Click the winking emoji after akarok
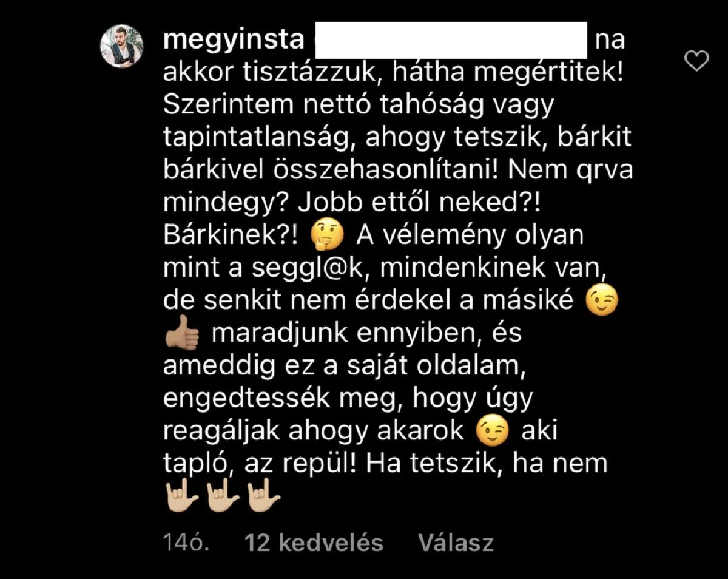The height and width of the screenshot is (579, 728). pyautogui.click(x=491, y=432)
